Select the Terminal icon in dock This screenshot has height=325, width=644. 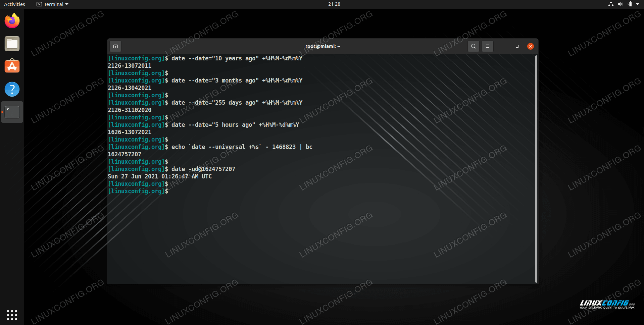point(12,112)
